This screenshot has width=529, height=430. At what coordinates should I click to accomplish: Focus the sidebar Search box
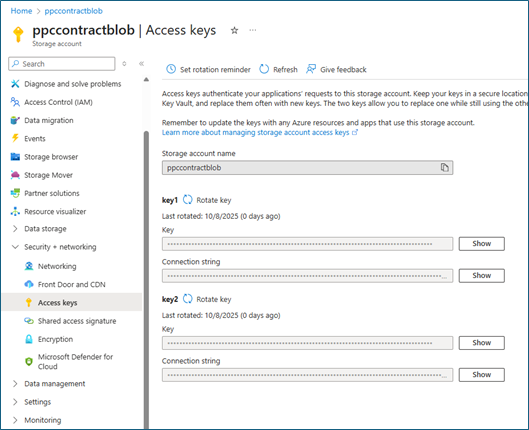point(62,64)
